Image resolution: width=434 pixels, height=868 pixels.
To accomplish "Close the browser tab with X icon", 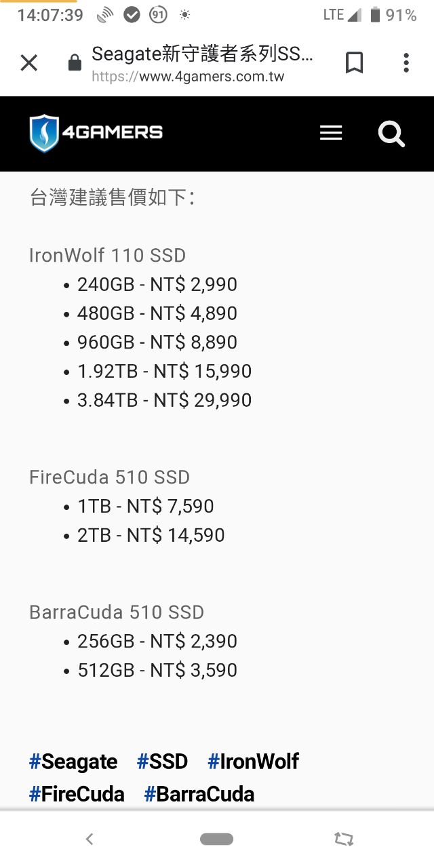I will [28, 63].
